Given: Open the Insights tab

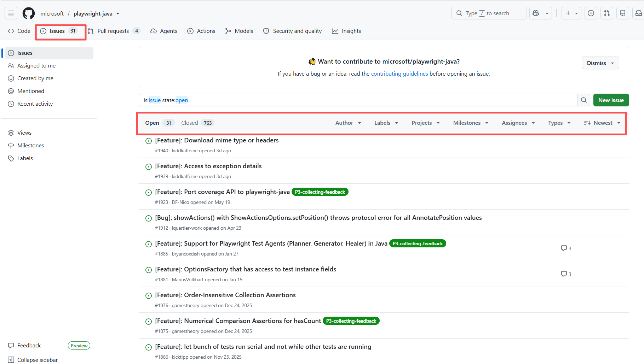Looking at the screenshot, I should 346,31.
